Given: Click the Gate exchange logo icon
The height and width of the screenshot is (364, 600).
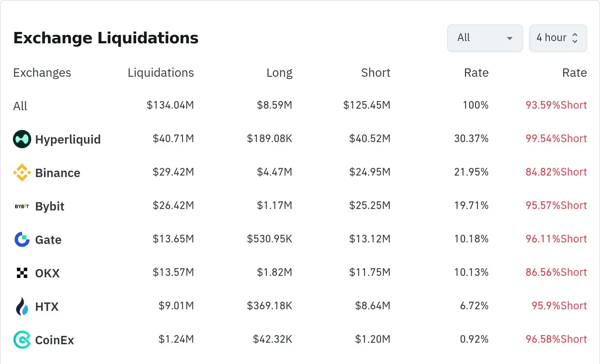Looking at the screenshot, I should pos(22,239).
